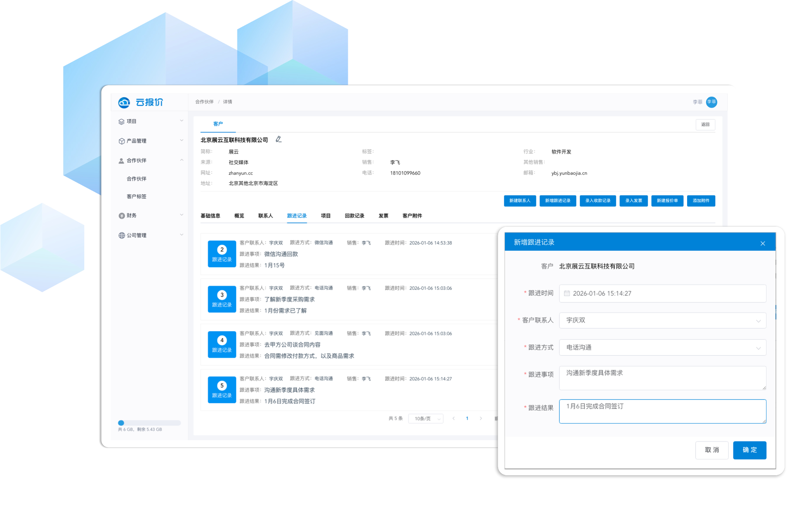The image size is (812, 520).
Task: Click into the 跟进事项 text area
Action: pos(662,378)
